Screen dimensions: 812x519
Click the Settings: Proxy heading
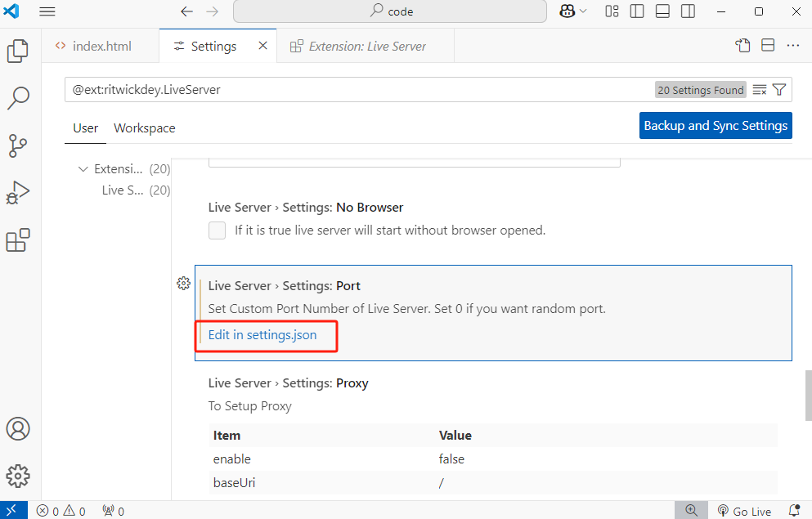coord(289,383)
